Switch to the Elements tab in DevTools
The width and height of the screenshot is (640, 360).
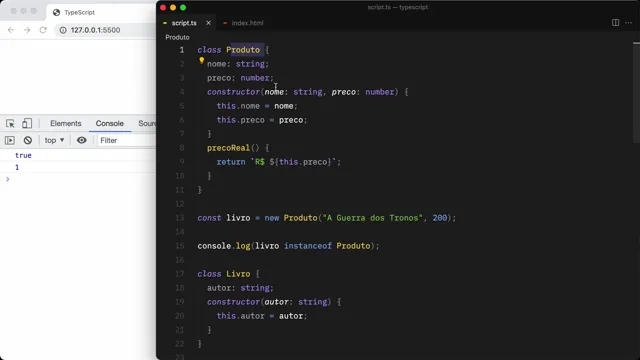(66, 123)
